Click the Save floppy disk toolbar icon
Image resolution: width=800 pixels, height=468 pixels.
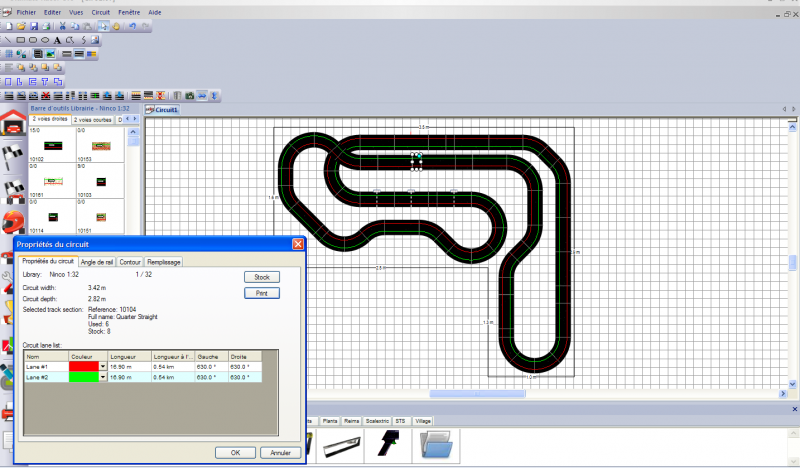click(x=34, y=25)
